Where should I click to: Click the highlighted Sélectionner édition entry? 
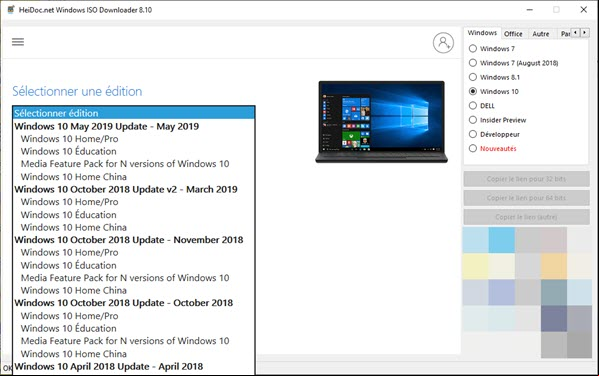point(134,113)
